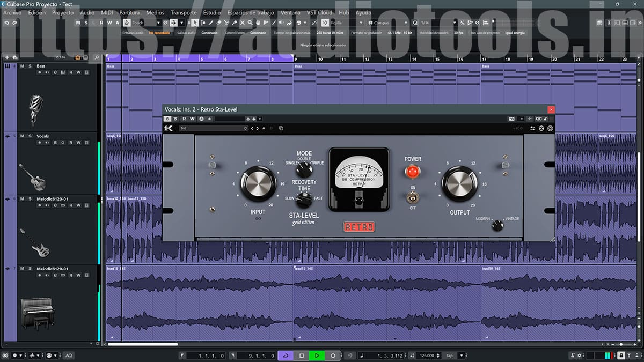This screenshot has width=644, height=362.
Task: Open the Transporte menu
Action: pos(184,12)
